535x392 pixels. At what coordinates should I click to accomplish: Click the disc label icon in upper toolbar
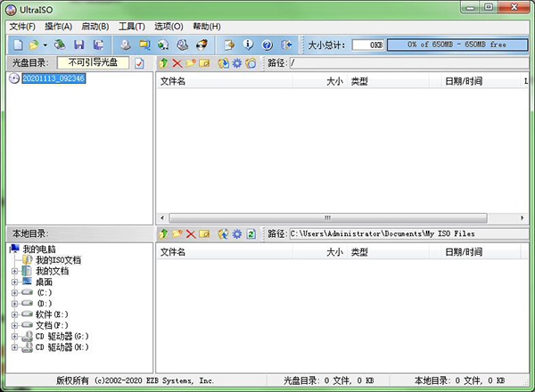coord(251,63)
